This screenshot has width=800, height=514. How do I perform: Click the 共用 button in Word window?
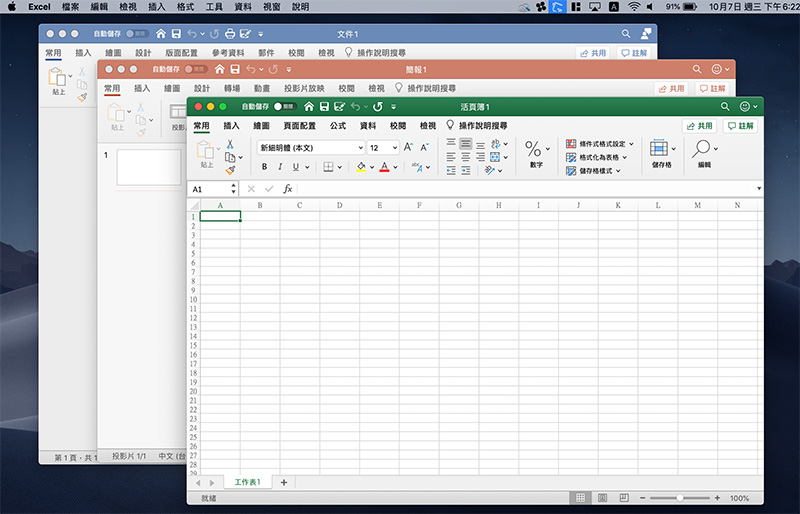[x=593, y=53]
